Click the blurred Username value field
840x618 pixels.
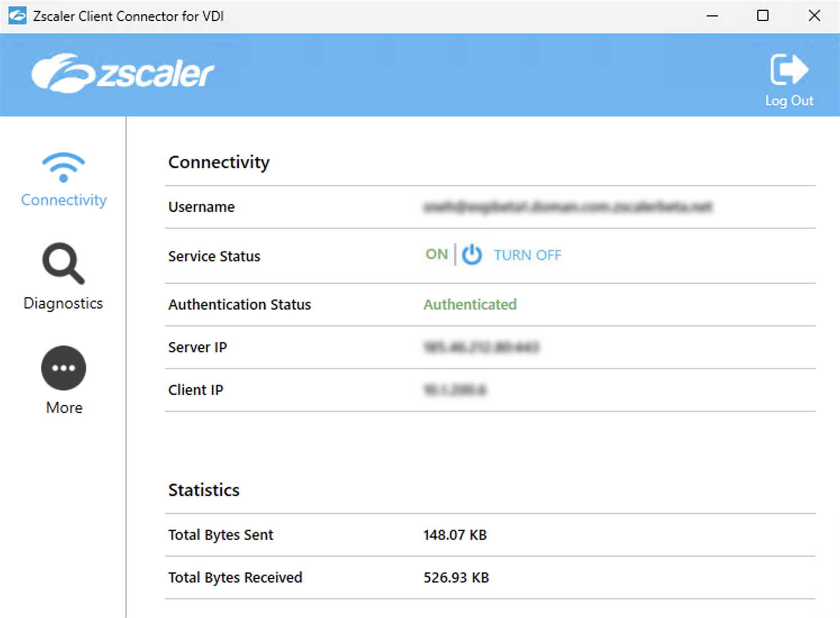pos(567,207)
